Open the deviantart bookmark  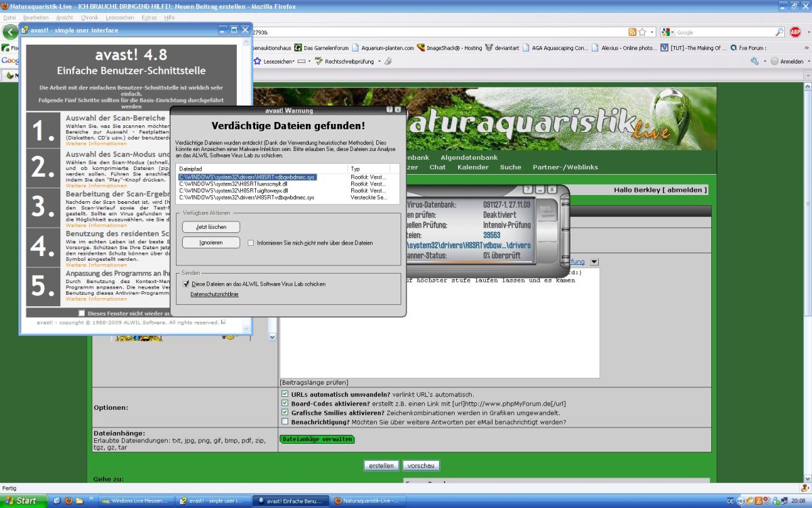[503, 48]
